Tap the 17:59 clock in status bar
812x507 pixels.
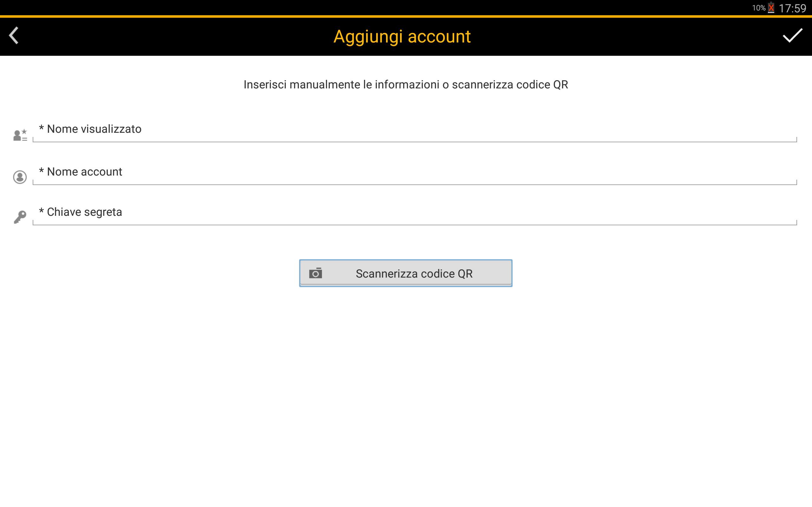click(792, 8)
